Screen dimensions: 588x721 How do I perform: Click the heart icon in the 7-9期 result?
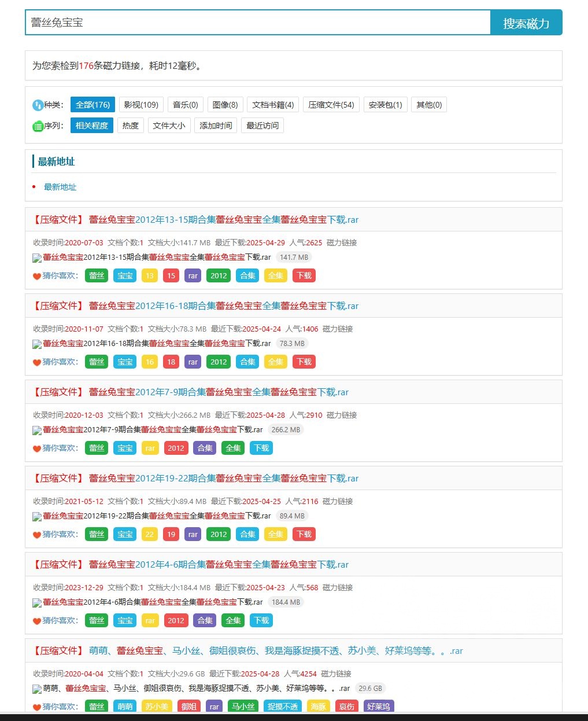37,448
